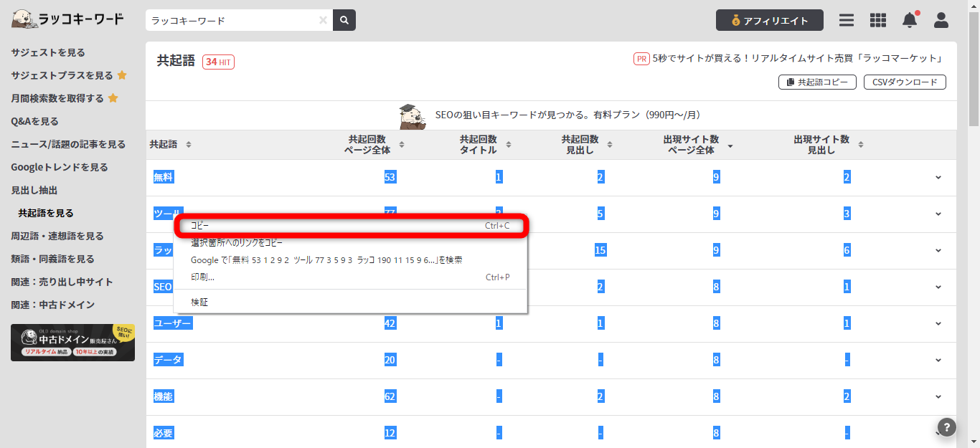Click the graduate otter mascot icon
Image resolution: width=980 pixels, height=448 pixels.
tap(413, 116)
